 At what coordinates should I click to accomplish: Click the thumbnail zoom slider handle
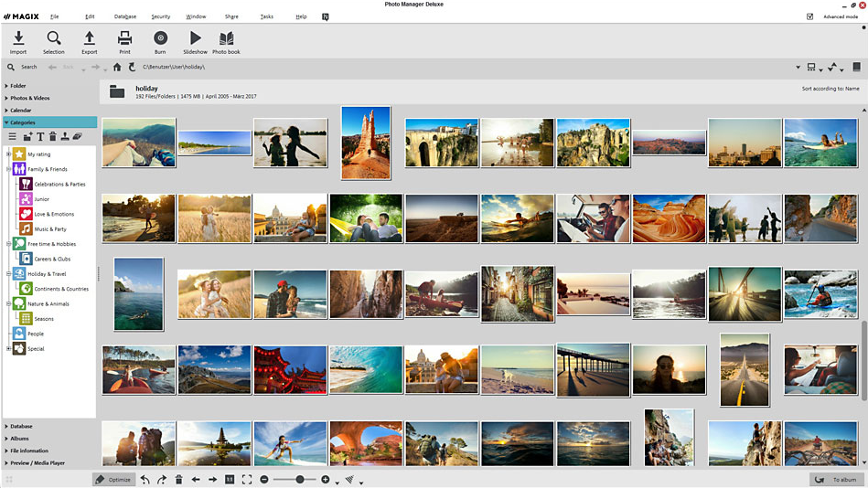(299, 480)
